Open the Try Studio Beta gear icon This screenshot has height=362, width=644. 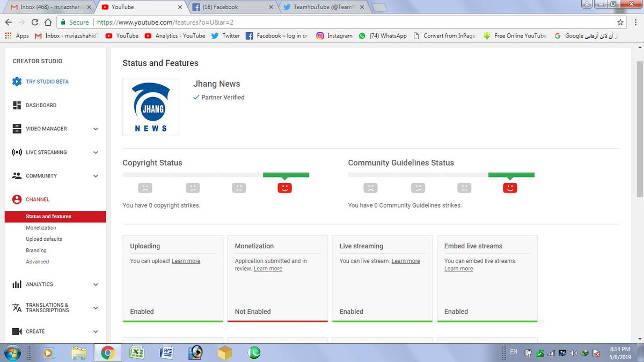point(17,82)
